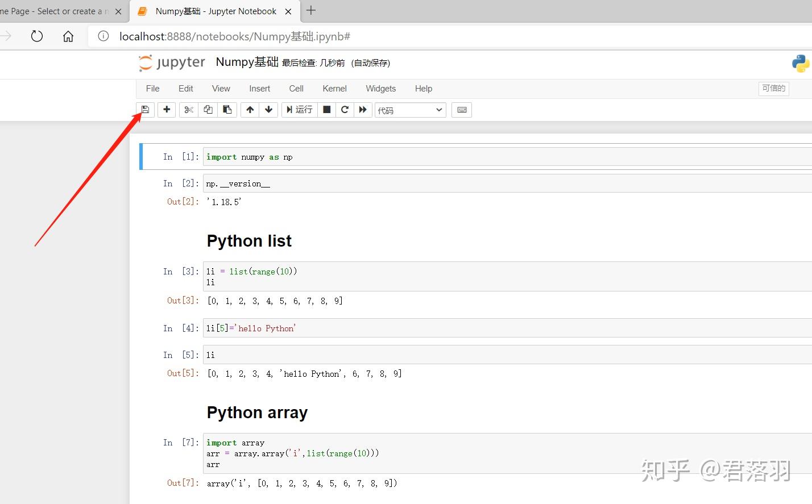
Task: Insert a new cell with the plus icon
Action: (x=166, y=110)
